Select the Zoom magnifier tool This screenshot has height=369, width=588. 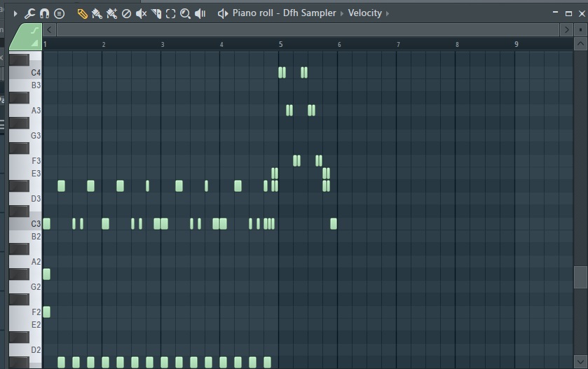(x=185, y=14)
